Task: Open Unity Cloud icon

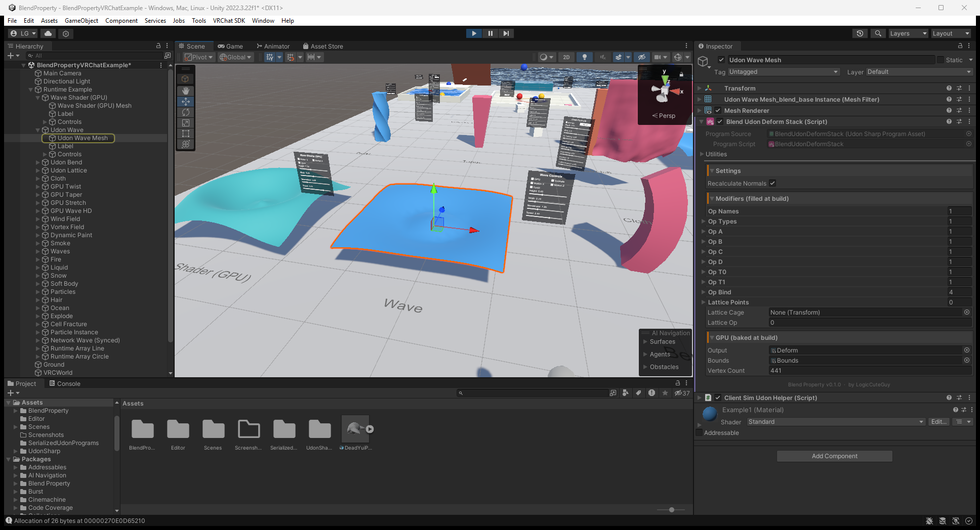Action: tap(48, 33)
